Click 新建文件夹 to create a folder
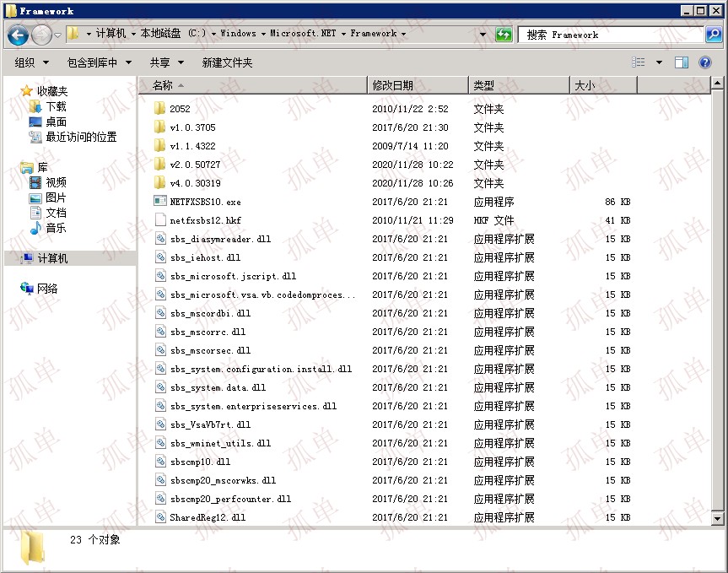This screenshot has height=573, width=728. [227, 62]
